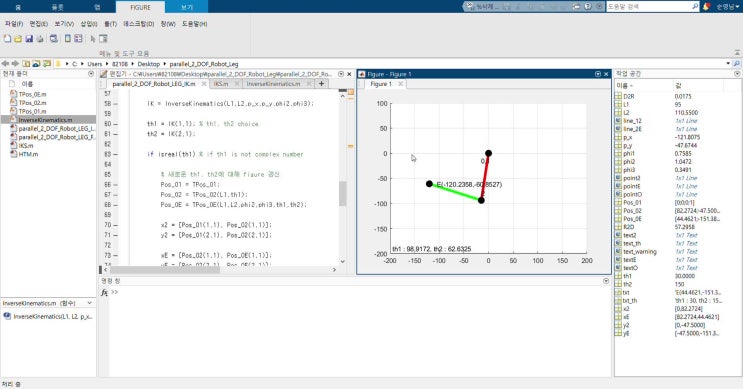Close the IKS.m editor tab
Viewport: 743px width, 389px height.
click(x=236, y=84)
